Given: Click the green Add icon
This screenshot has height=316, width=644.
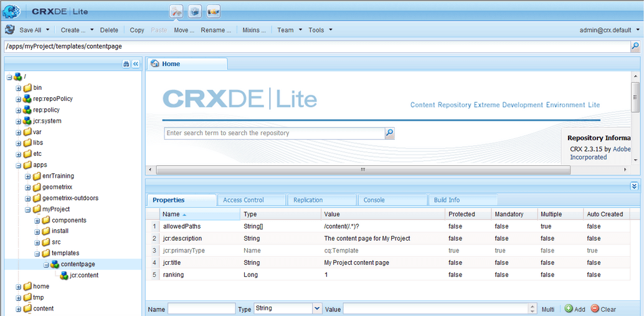Looking at the screenshot, I should [569, 309].
